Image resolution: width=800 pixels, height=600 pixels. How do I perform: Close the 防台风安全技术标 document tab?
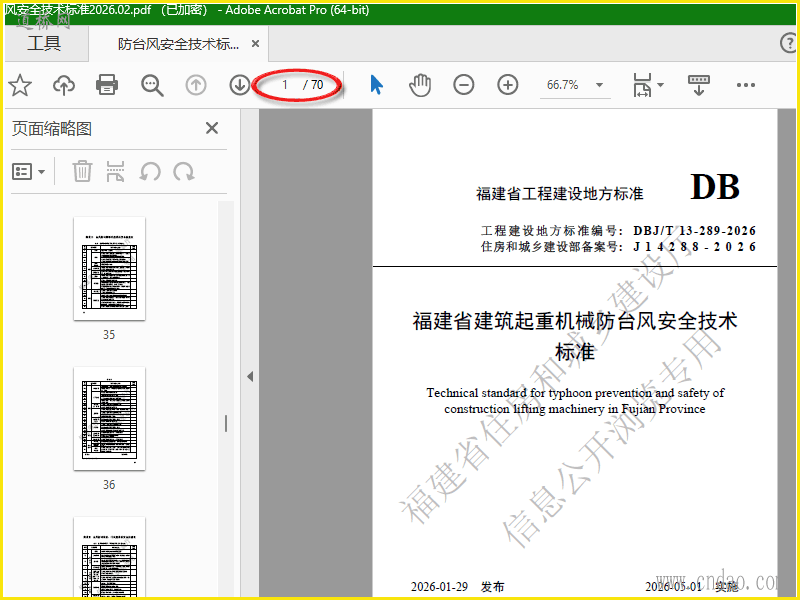(256, 44)
